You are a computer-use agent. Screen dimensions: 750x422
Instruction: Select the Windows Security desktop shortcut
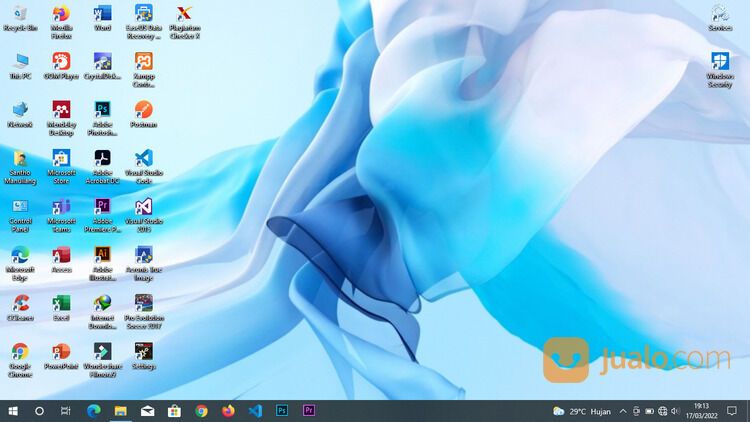coord(720,70)
